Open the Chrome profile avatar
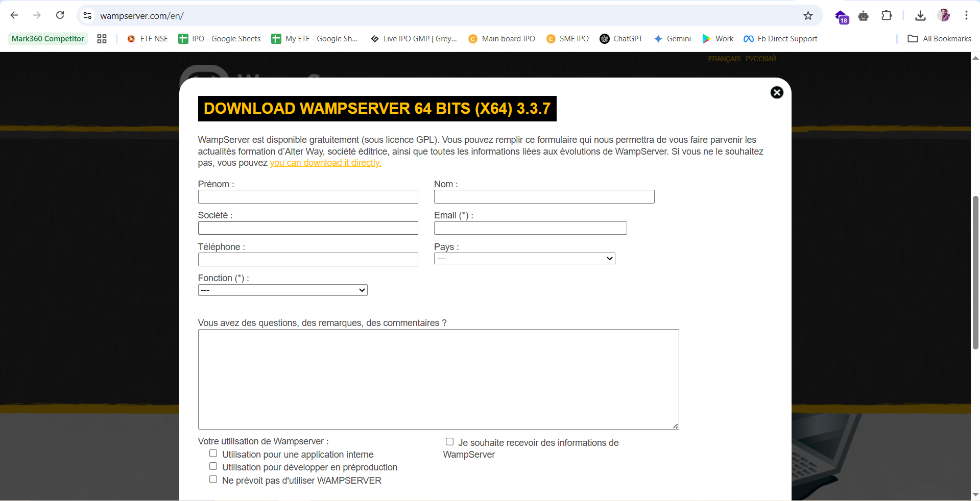The height and width of the screenshot is (501, 980). (x=944, y=15)
